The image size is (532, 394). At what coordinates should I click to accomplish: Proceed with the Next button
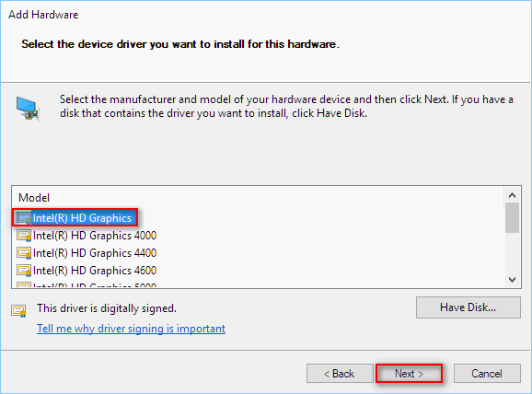(409, 374)
